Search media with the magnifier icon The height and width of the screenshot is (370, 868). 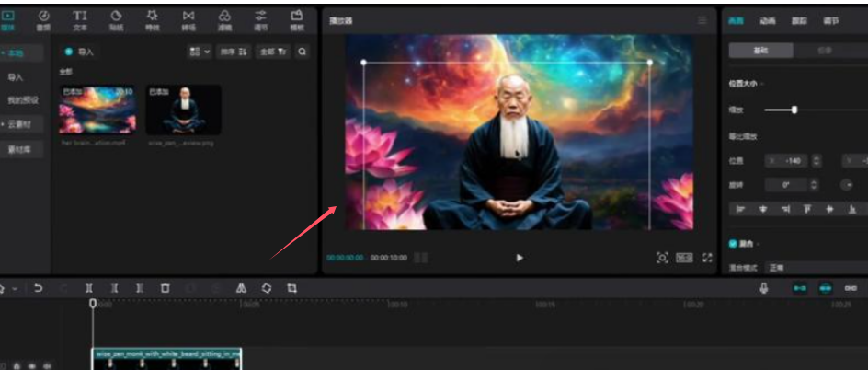pyautogui.click(x=303, y=52)
